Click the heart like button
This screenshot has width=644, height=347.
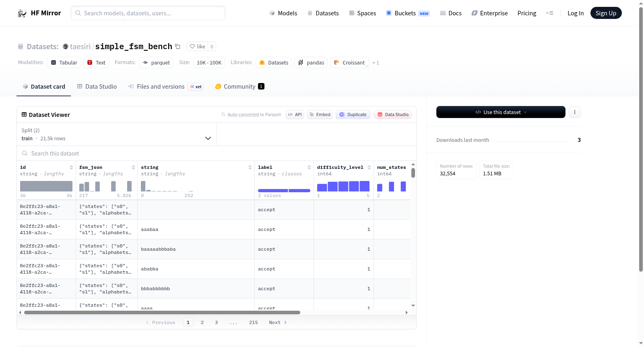(198, 46)
